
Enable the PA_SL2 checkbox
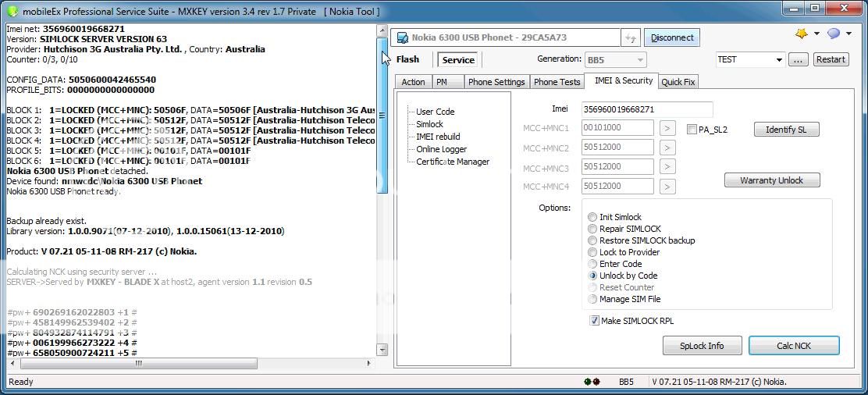692,130
